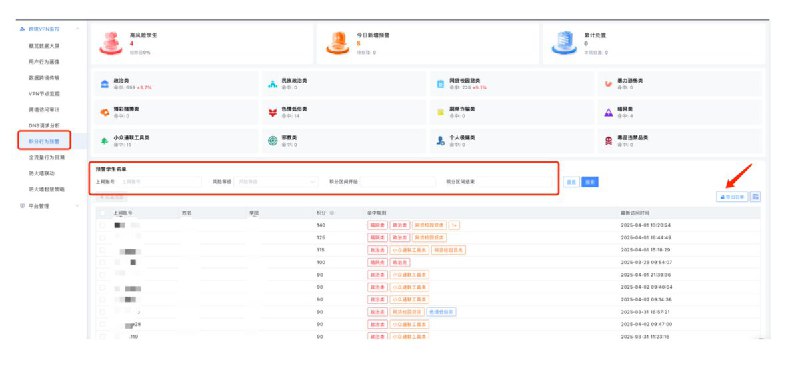Click the blue cumulative handling card icon

click(x=564, y=43)
